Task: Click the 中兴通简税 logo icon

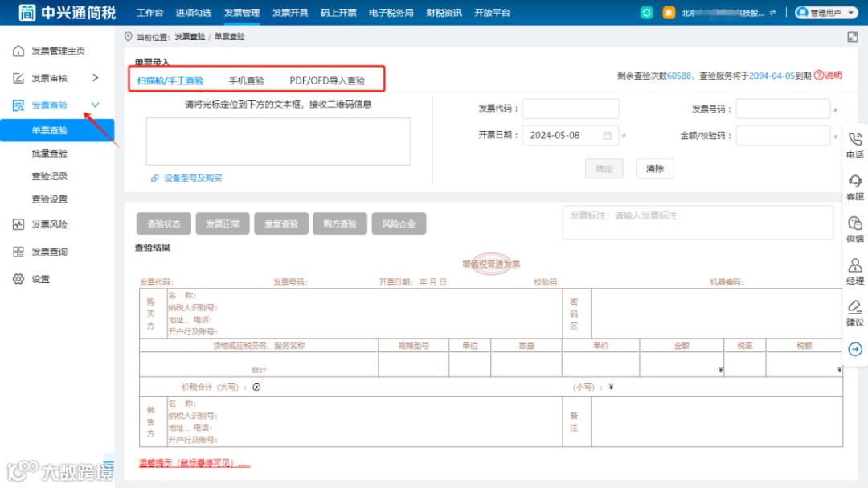Action: [x=27, y=12]
